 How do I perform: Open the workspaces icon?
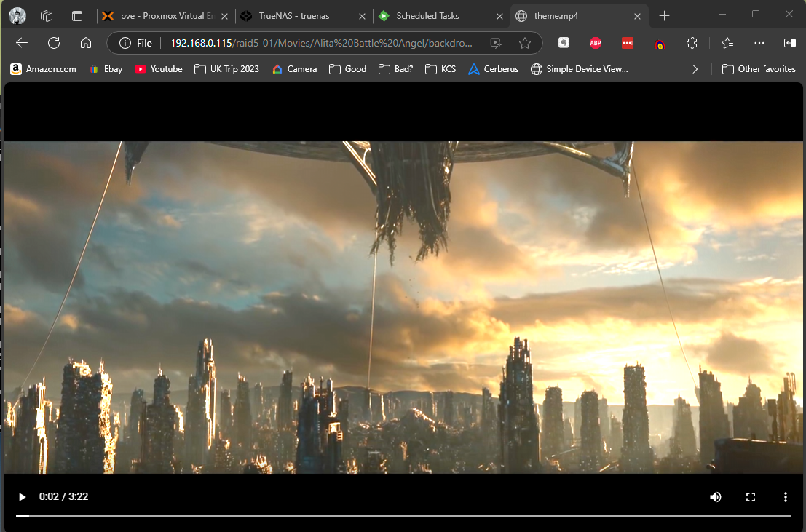[47, 16]
